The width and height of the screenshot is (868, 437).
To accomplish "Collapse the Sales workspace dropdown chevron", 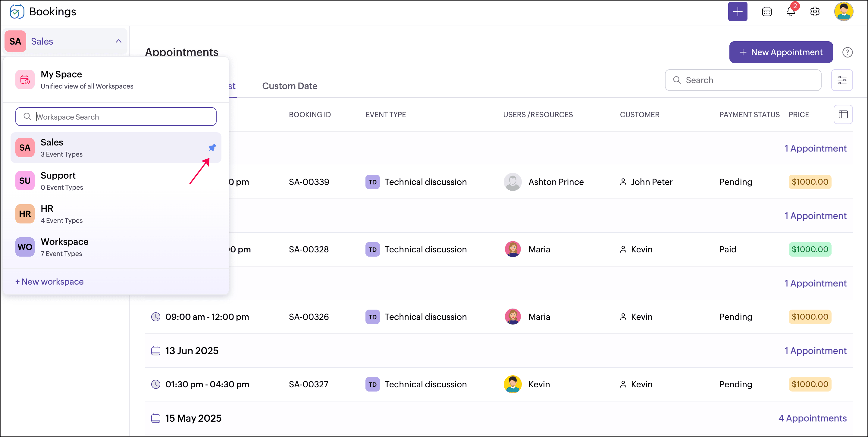I will click(x=118, y=41).
